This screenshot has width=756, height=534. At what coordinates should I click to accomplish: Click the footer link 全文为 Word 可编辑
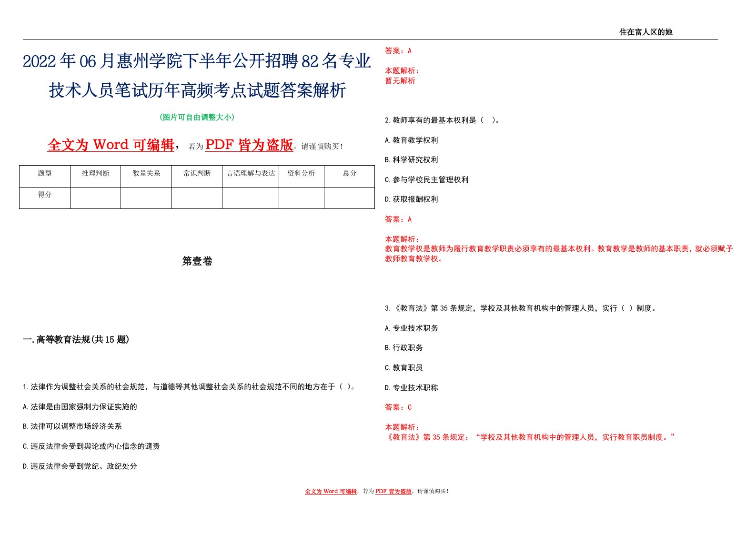[331, 492]
